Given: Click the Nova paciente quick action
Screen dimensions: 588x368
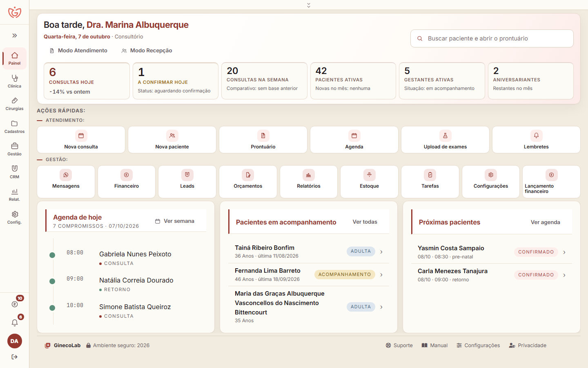Looking at the screenshot, I should tap(172, 140).
